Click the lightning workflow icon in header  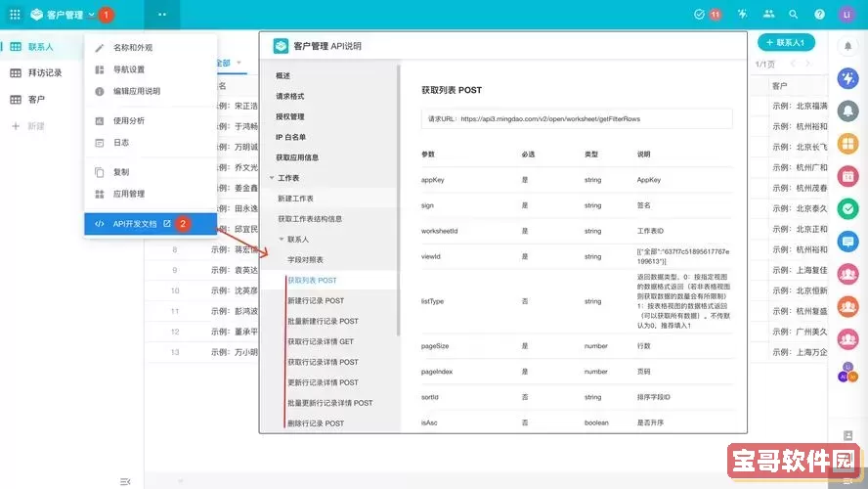742,15
